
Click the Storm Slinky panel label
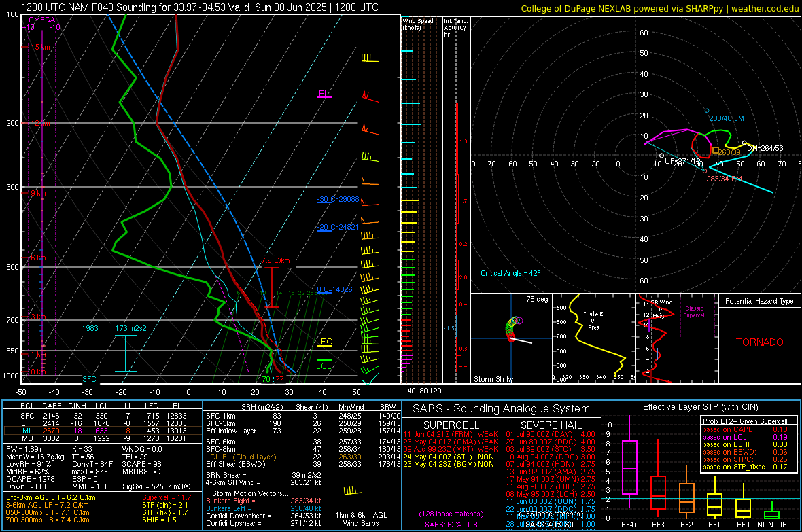pos(493,379)
